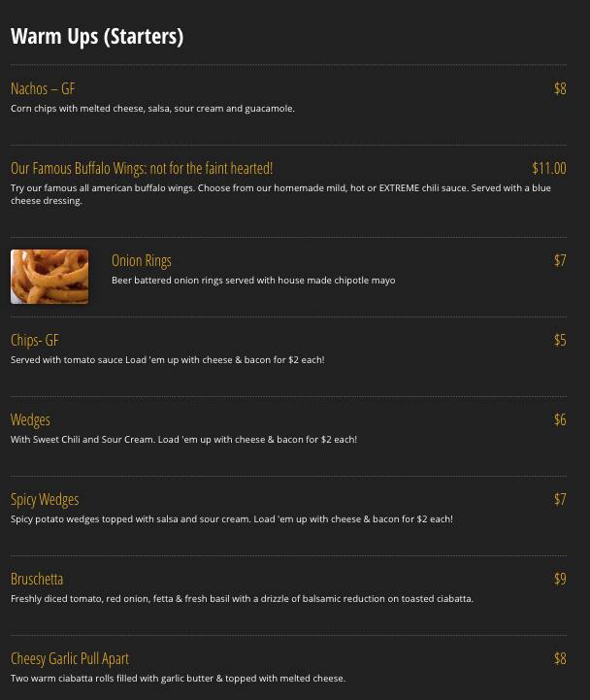Click the Spicy Wedges item title
Viewport: 590px width, 700px height.
pos(45,500)
